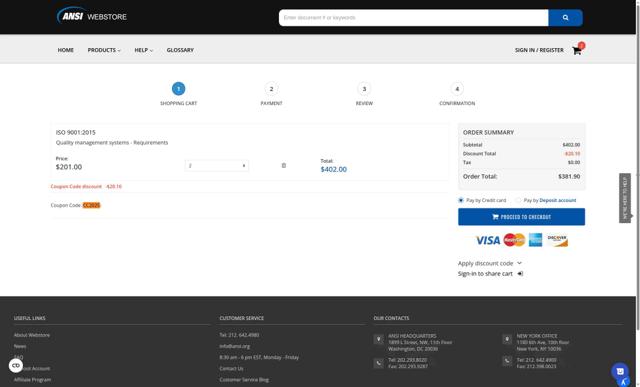Expand the Help menu

[144, 50]
